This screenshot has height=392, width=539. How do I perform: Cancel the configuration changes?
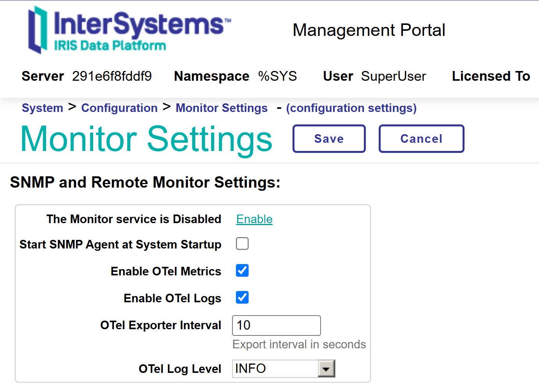421,139
